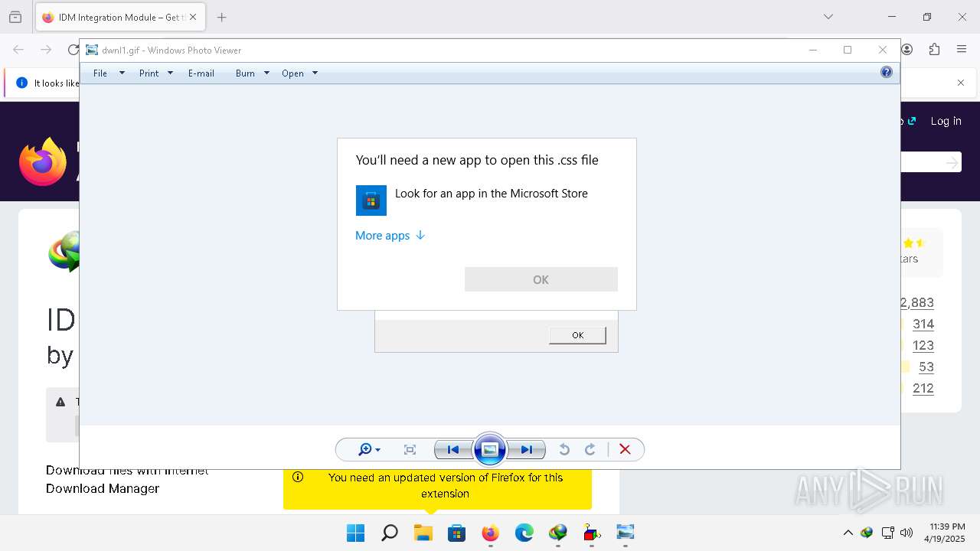Image resolution: width=980 pixels, height=551 pixels.
Task: Click the Firefox taskbar icon
Action: tap(490, 533)
